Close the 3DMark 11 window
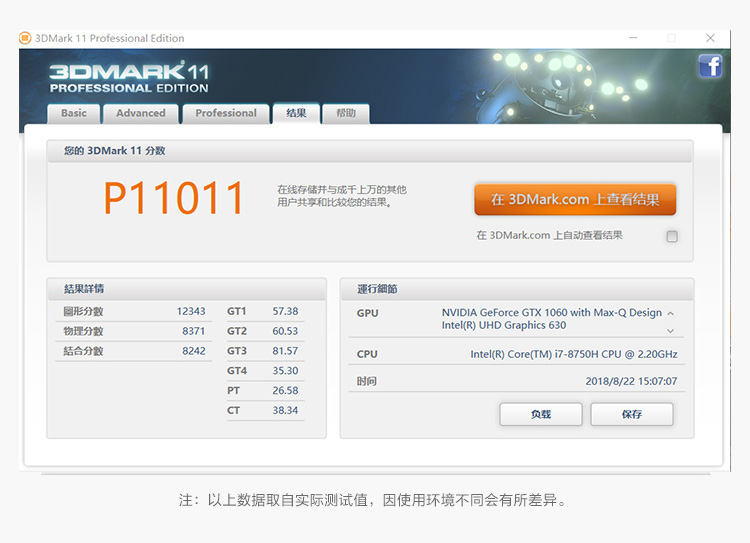 coord(710,38)
